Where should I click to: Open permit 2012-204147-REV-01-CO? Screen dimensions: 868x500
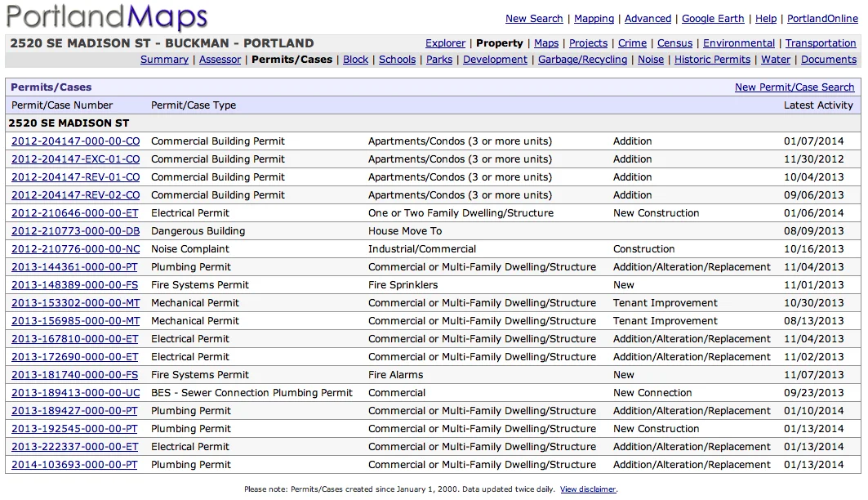click(75, 177)
